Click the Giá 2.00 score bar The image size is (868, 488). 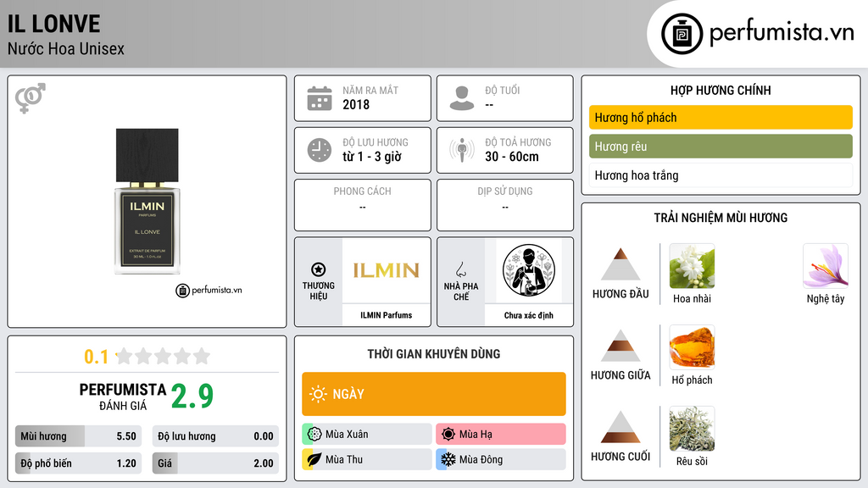click(215, 463)
